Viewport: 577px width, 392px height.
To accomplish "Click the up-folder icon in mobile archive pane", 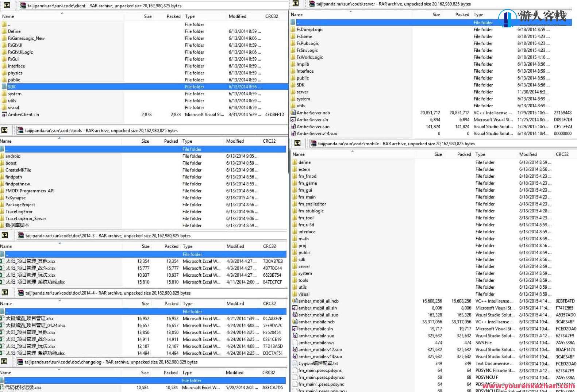I will tap(297, 143).
